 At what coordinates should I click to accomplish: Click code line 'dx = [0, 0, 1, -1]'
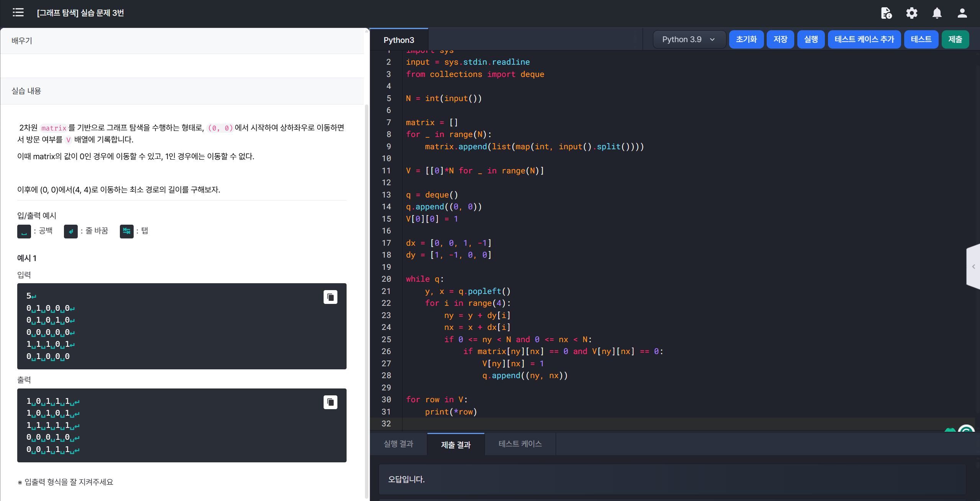448,243
